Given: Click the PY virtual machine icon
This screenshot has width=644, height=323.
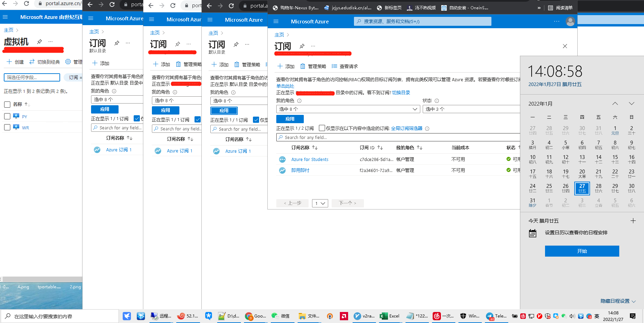Looking at the screenshot, I should pyautogui.click(x=16, y=116).
